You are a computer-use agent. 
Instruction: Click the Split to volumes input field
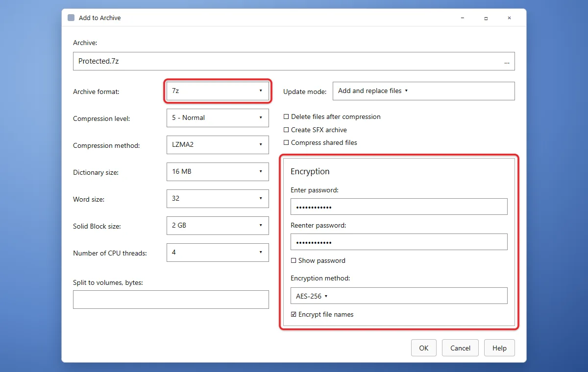pos(171,300)
